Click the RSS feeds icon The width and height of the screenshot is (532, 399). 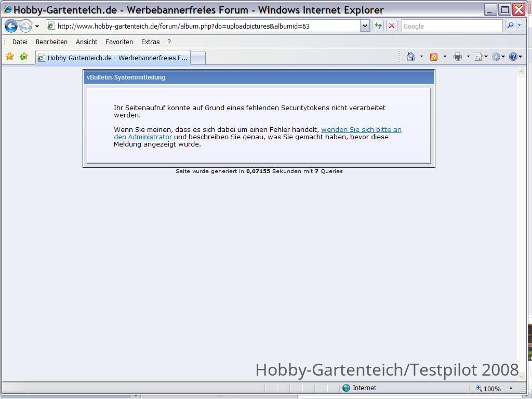pos(434,57)
